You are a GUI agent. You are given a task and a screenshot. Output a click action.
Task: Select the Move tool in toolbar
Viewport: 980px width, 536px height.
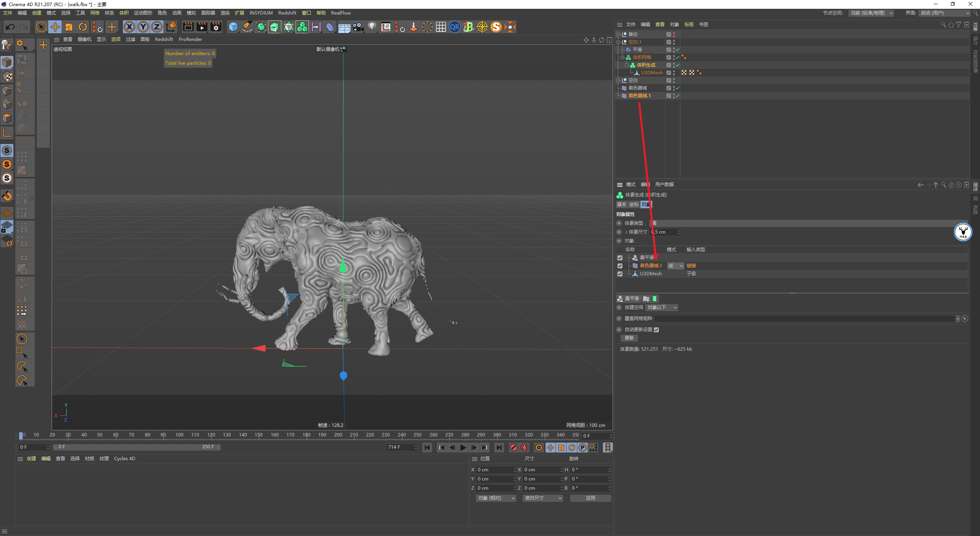click(55, 27)
